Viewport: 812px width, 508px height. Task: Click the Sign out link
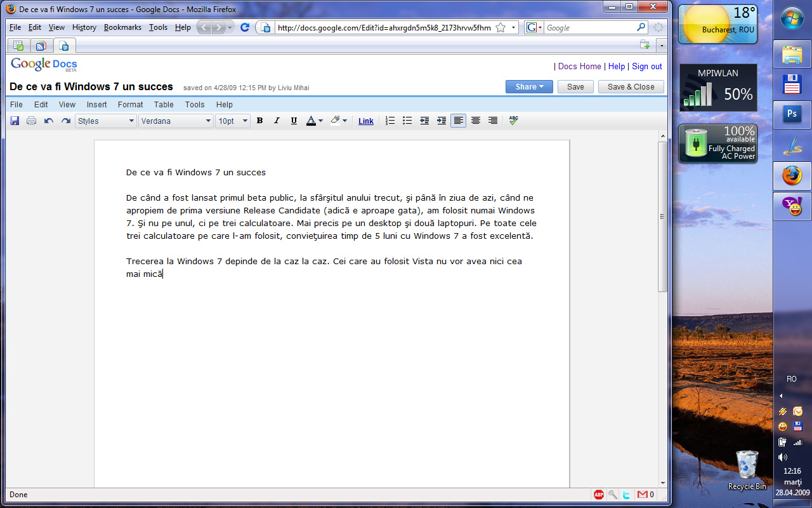[x=647, y=66]
